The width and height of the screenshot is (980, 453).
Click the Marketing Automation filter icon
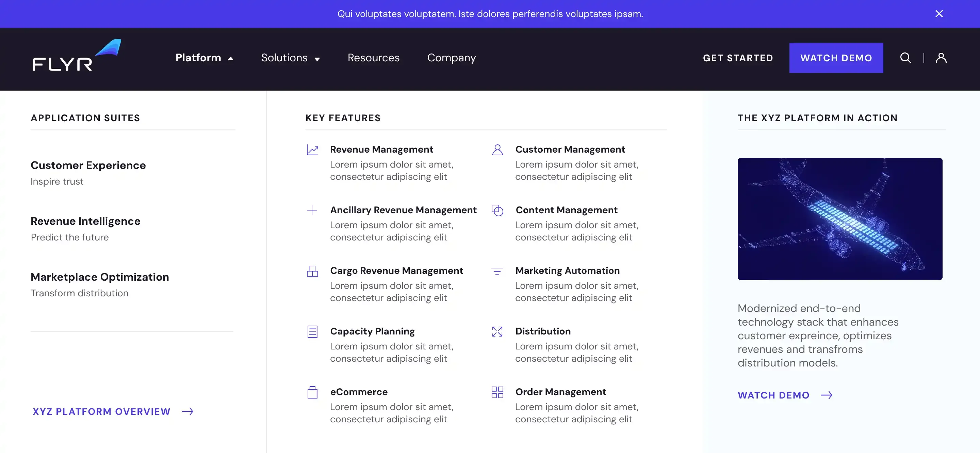pos(497,271)
